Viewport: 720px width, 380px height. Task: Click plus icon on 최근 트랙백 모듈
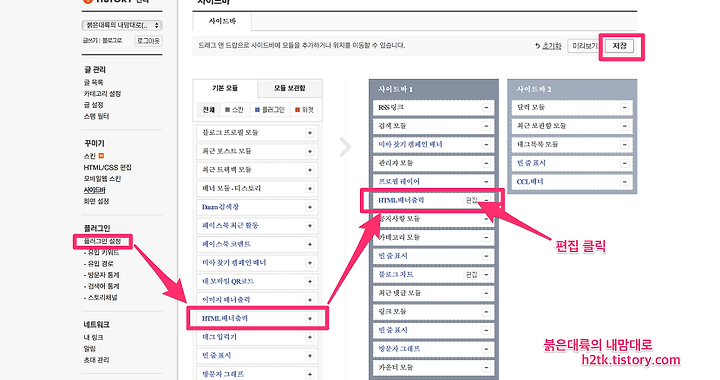pos(310,170)
